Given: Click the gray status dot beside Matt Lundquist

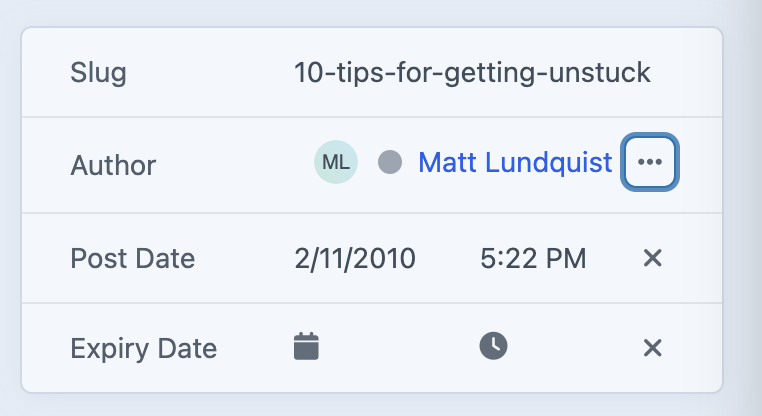Looking at the screenshot, I should tap(390, 162).
